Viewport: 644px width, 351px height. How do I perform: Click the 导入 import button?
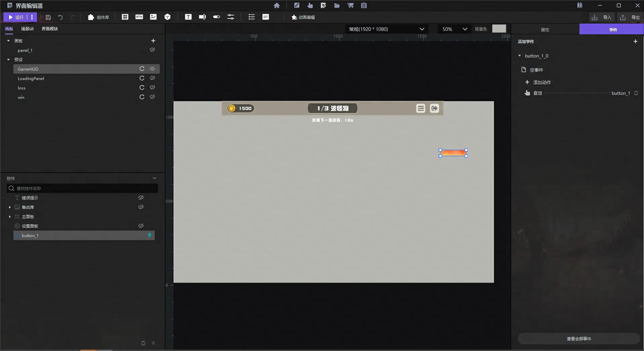tap(602, 17)
